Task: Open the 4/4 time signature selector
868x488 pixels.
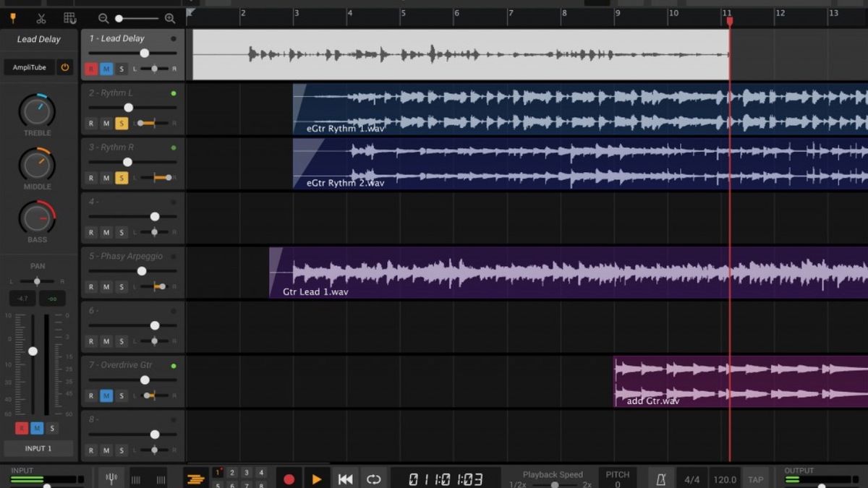Action: click(x=692, y=479)
